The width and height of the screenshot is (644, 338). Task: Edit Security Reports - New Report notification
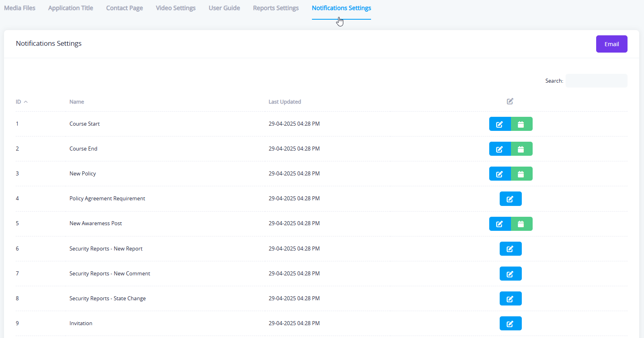[x=510, y=249]
